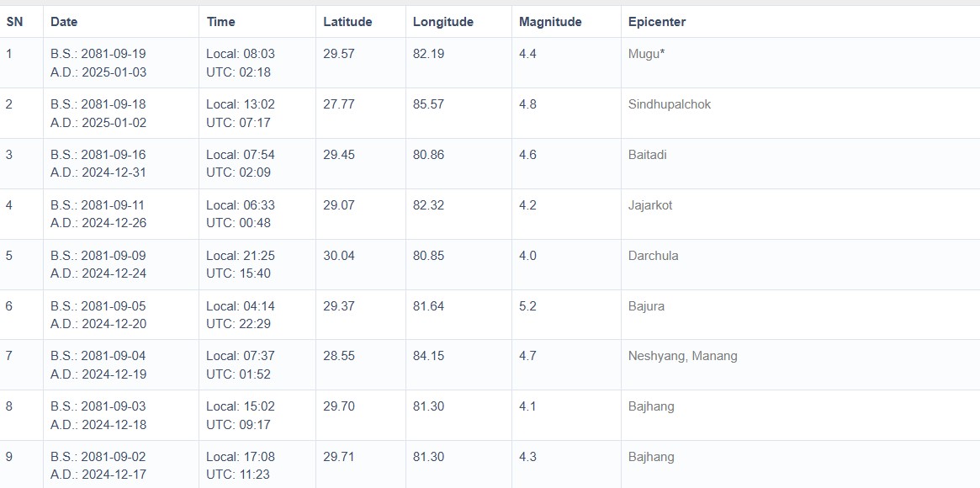Select latitude value 30.04
Image resolution: width=980 pixels, height=488 pixels.
coord(338,256)
